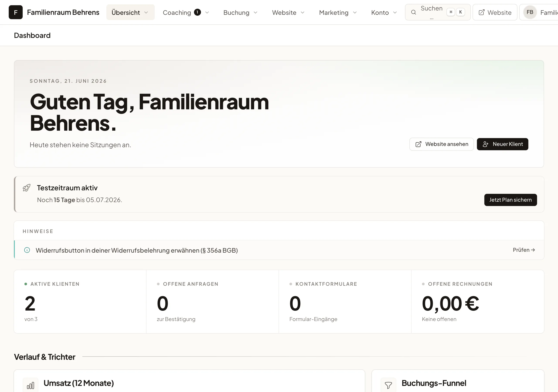Screen dimensions: 558x392
Task: Expand the Übersicht chevron
Action: tap(146, 13)
